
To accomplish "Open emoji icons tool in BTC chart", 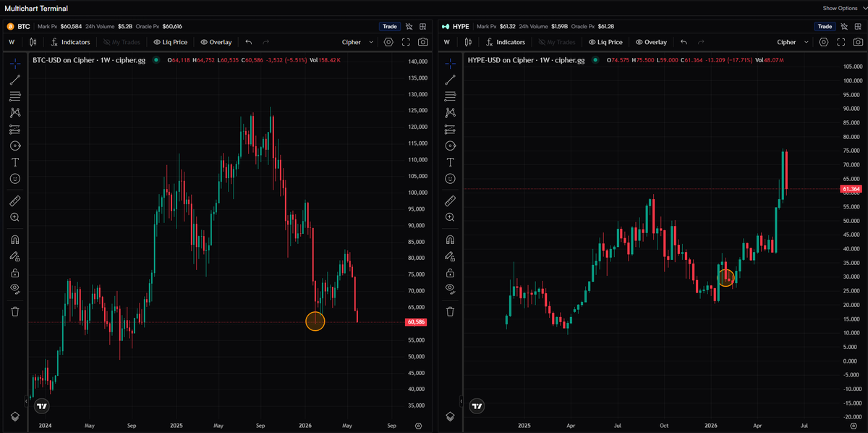I will pyautogui.click(x=14, y=178).
